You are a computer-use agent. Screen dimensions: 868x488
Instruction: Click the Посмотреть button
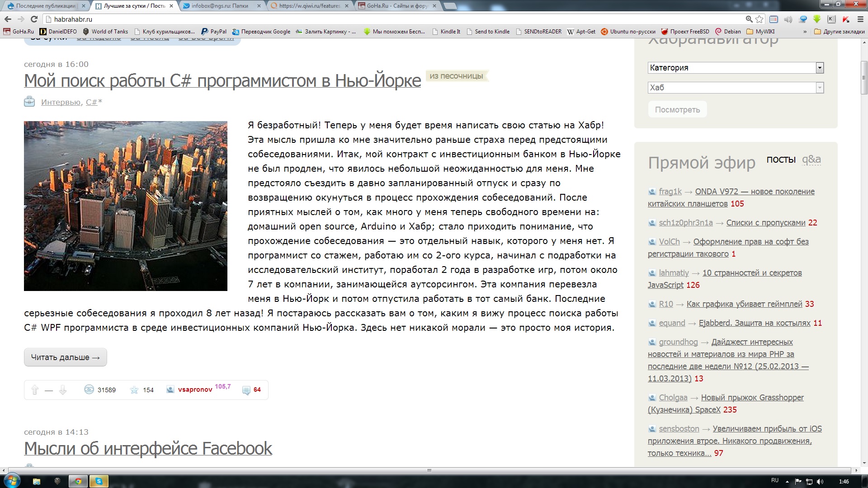pos(677,110)
